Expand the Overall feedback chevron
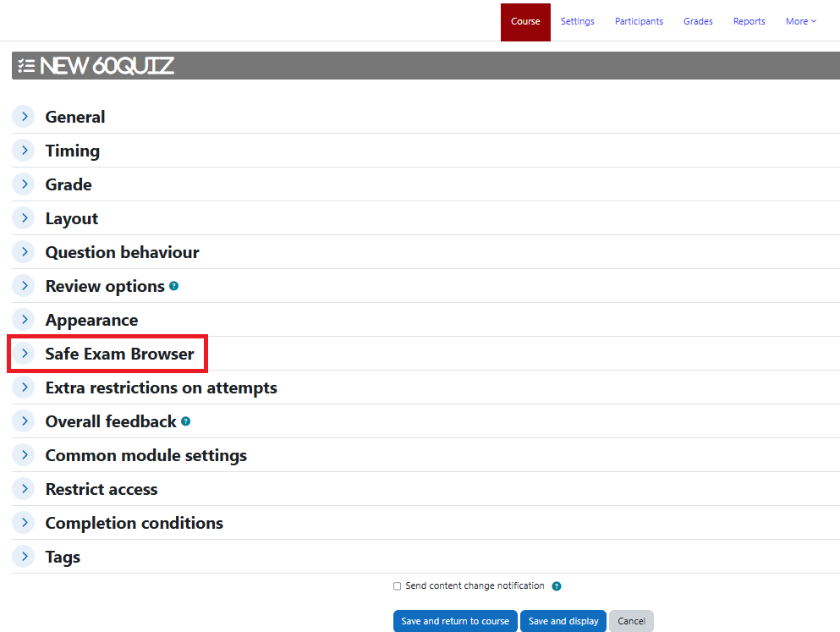Image resolution: width=840 pixels, height=632 pixels. (24, 421)
